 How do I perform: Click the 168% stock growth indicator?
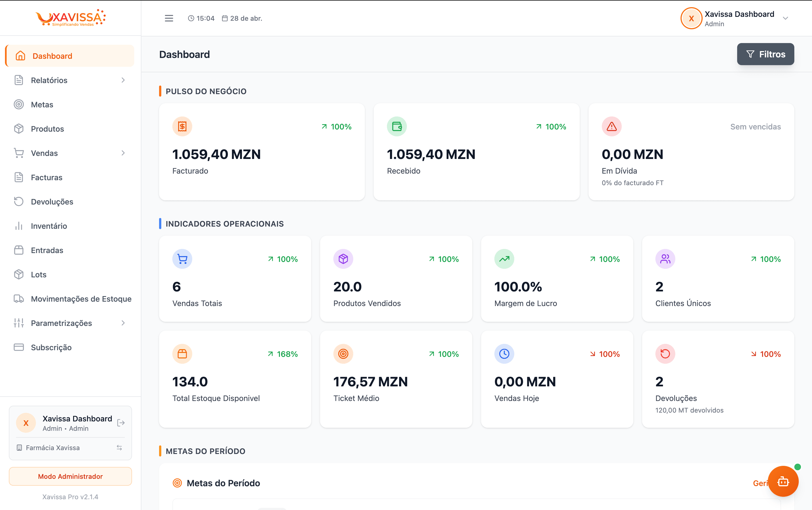click(x=283, y=354)
